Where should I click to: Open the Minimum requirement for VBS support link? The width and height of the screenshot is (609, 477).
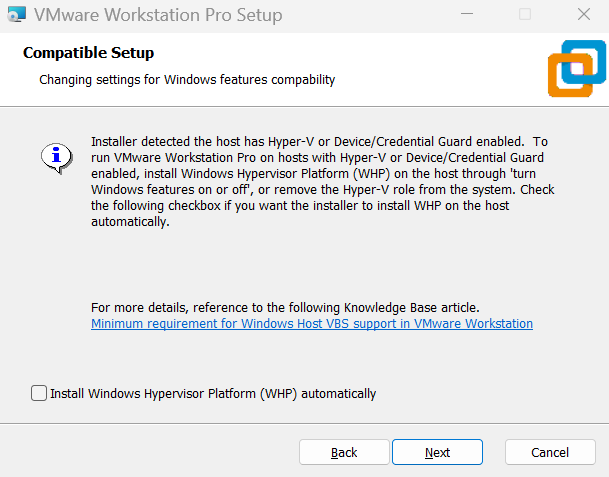(311, 324)
